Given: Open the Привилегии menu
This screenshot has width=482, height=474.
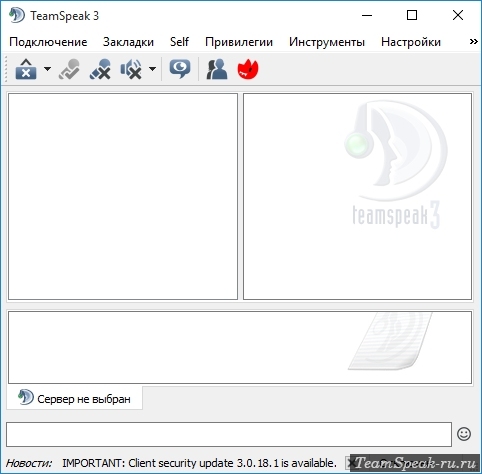Looking at the screenshot, I should (x=239, y=42).
